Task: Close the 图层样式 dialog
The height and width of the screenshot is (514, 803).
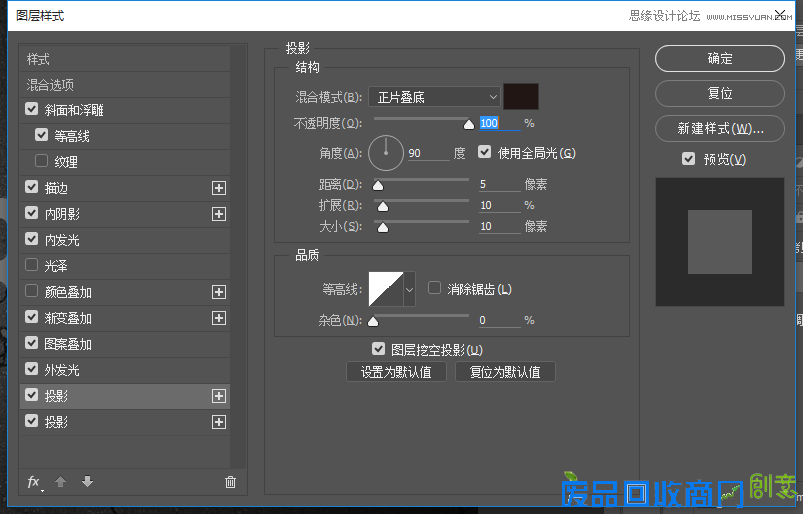Action: coord(780,15)
